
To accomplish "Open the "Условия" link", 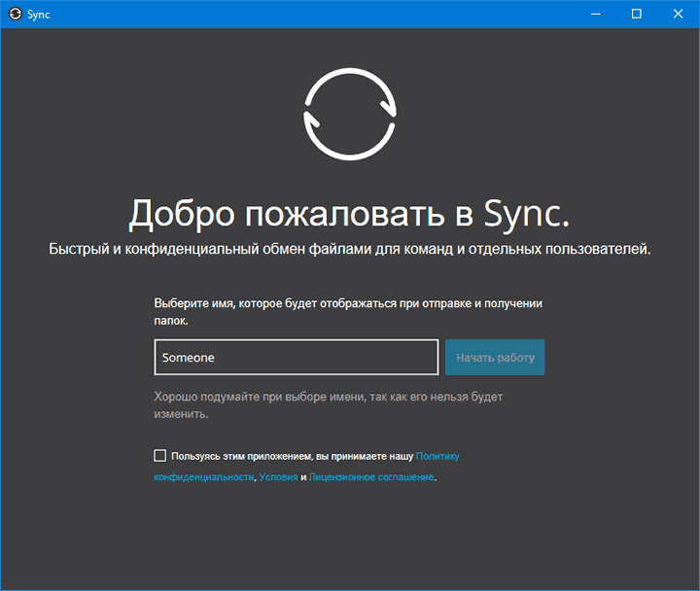I will click(279, 476).
